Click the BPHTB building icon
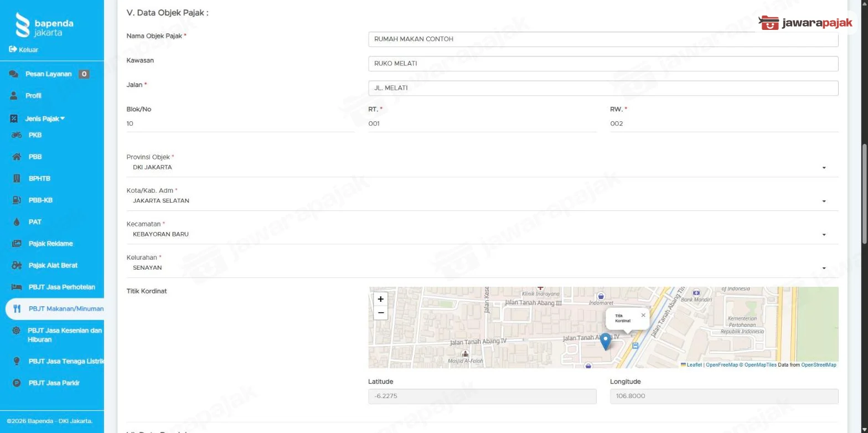The width and height of the screenshot is (868, 433). pyautogui.click(x=17, y=178)
